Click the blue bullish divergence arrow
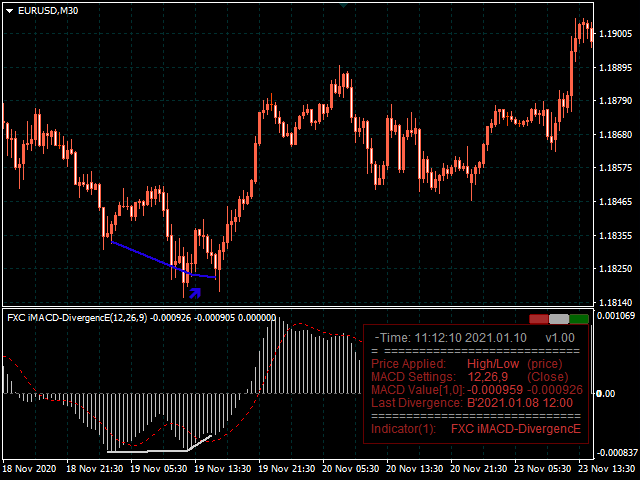The height and width of the screenshot is (480, 640). 195,293
